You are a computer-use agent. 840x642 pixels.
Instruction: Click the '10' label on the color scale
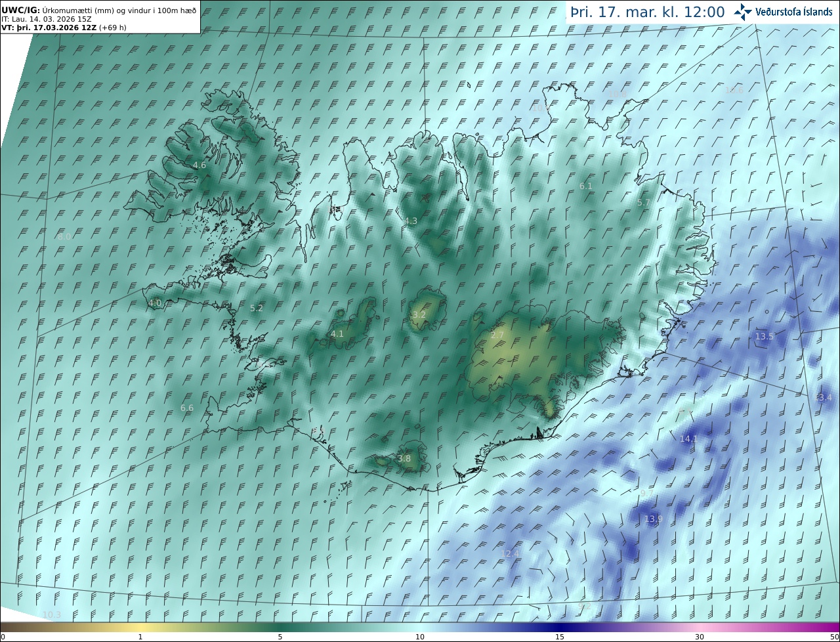[x=420, y=637]
